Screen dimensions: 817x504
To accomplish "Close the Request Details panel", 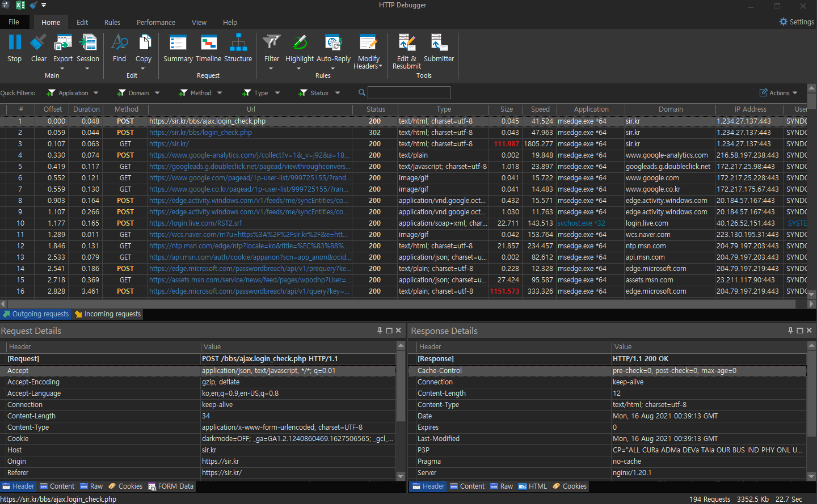I will 398,331.
